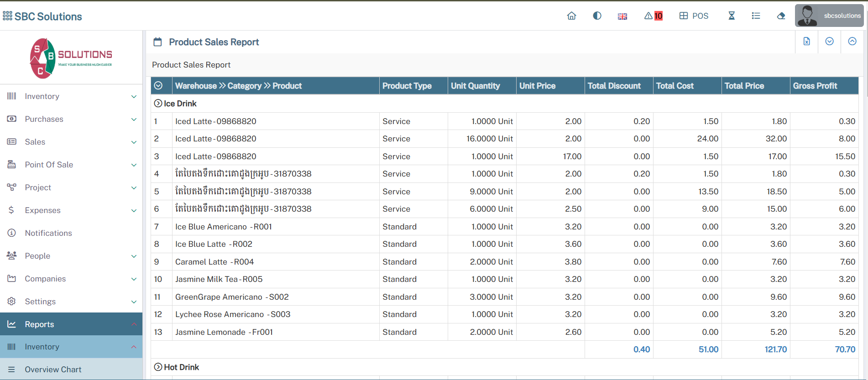The height and width of the screenshot is (380, 868).
Task: Expand the Point Of Sale menu
Action: (x=71, y=165)
